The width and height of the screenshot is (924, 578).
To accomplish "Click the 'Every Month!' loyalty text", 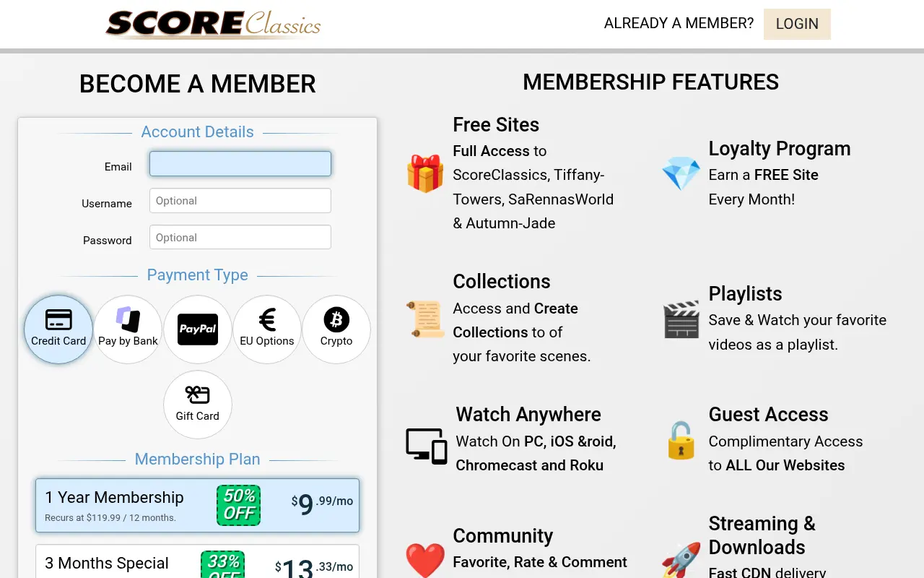I will pyautogui.click(x=751, y=199).
